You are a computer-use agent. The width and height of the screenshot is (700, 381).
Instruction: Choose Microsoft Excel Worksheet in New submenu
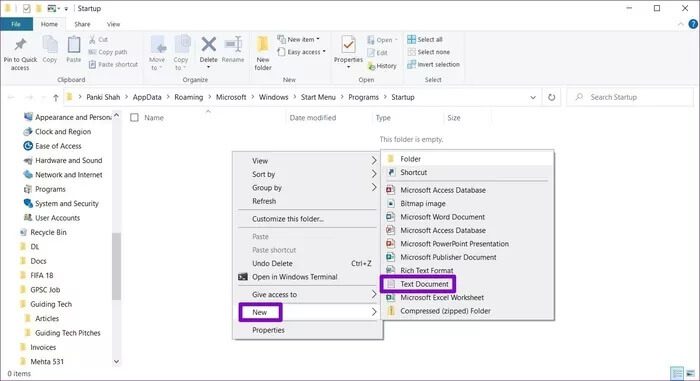467,297
